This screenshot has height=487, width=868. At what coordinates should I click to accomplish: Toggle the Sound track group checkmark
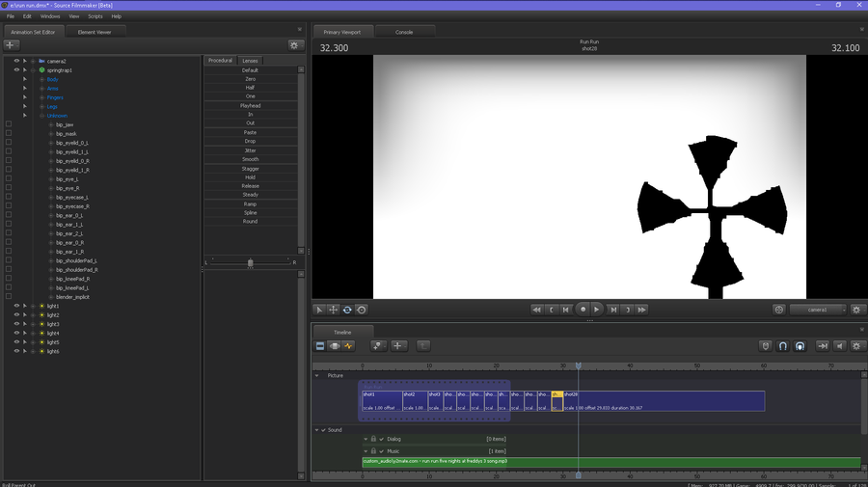coord(324,430)
